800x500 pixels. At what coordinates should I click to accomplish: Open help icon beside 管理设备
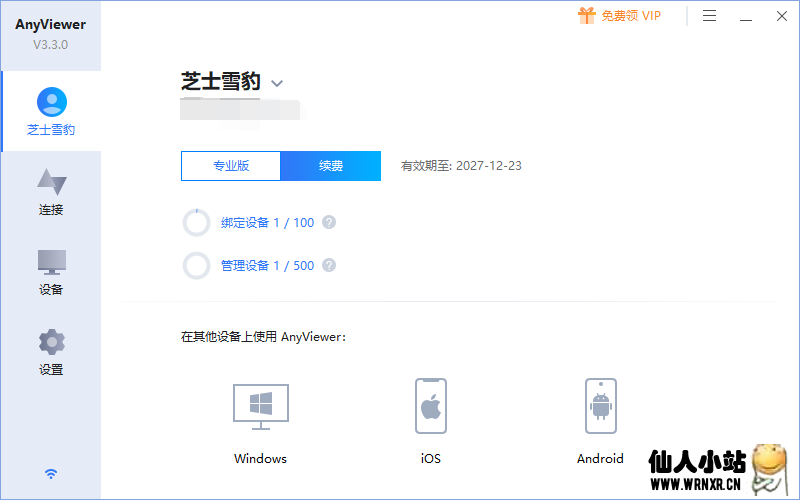(329, 265)
